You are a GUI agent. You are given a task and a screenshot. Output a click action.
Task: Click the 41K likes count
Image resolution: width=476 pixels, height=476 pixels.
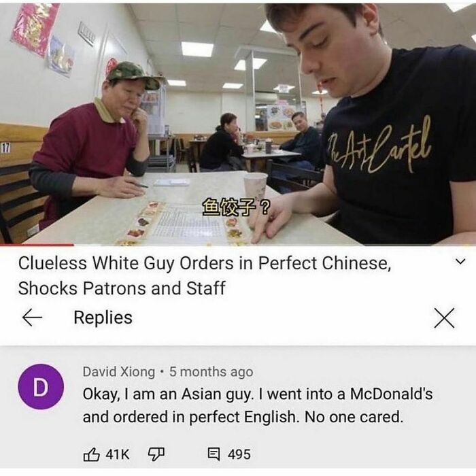(x=118, y=454)
